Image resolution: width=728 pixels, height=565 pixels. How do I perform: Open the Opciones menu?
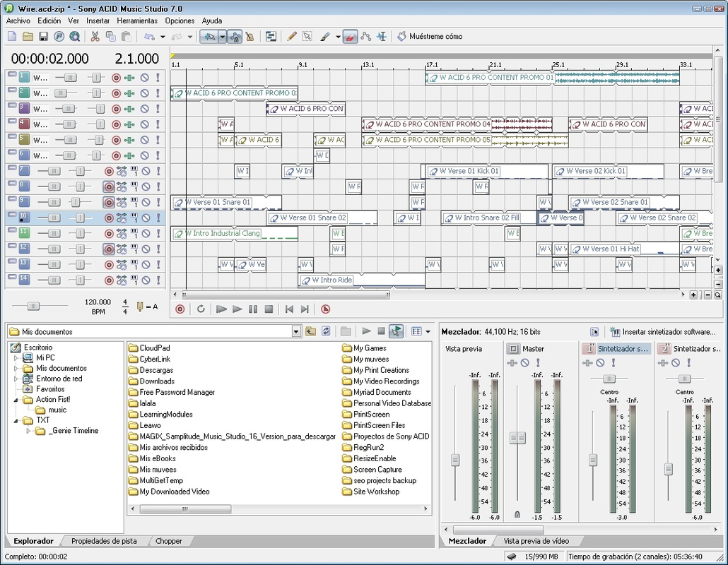click(x=180, y=21)
